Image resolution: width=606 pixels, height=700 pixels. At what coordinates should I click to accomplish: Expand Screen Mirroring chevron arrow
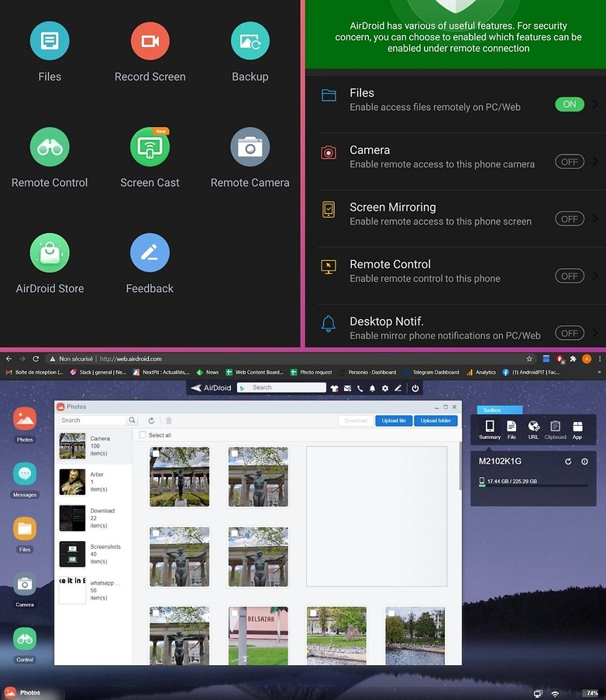595,218
